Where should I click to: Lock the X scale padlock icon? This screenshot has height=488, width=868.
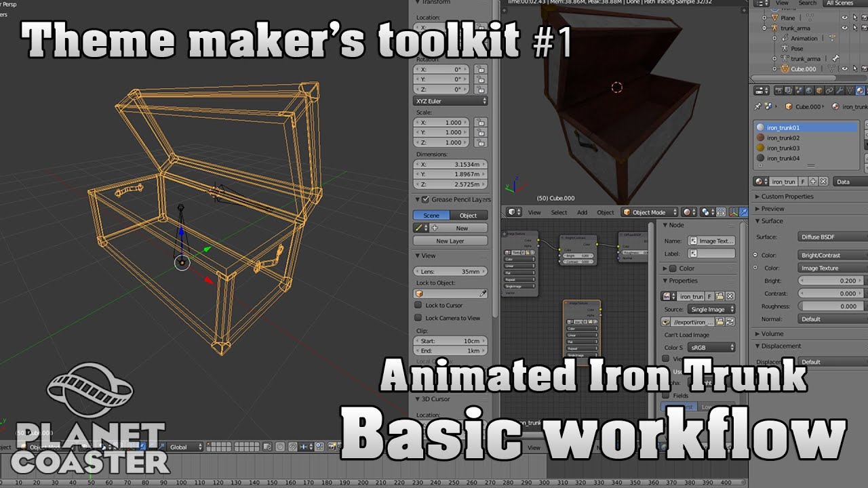pyautogui.click(x=480, y=123)
